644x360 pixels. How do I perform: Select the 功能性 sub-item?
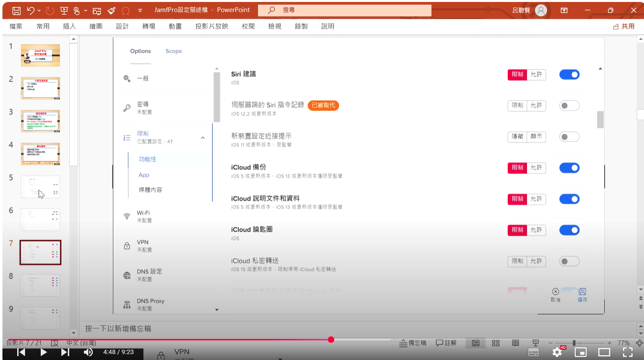coord(147,159)
